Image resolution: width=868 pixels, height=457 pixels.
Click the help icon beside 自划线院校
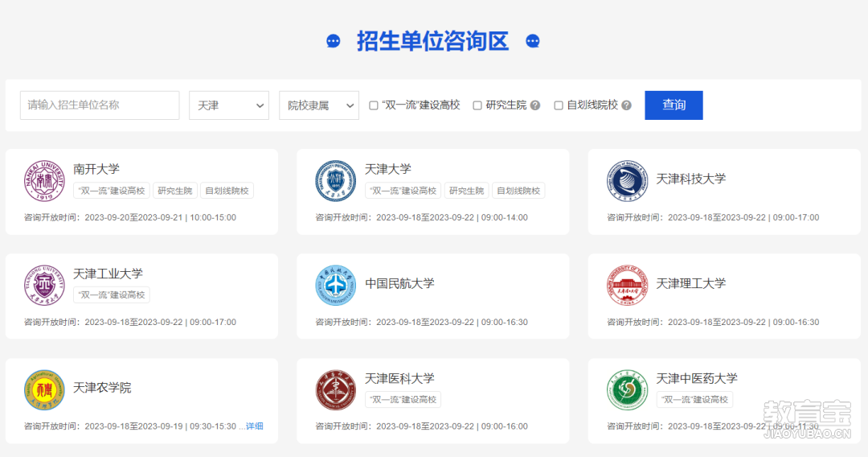pyautogui.click(x=626, y=105)
